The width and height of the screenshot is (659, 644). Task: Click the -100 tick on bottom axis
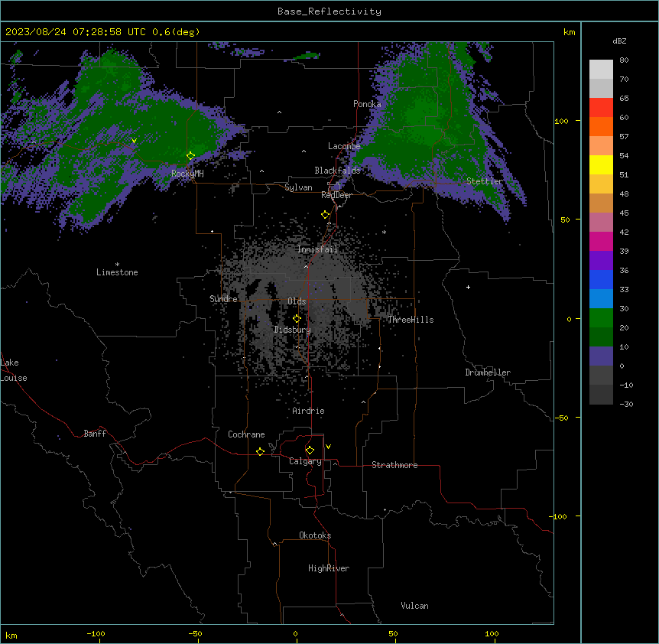96,633
